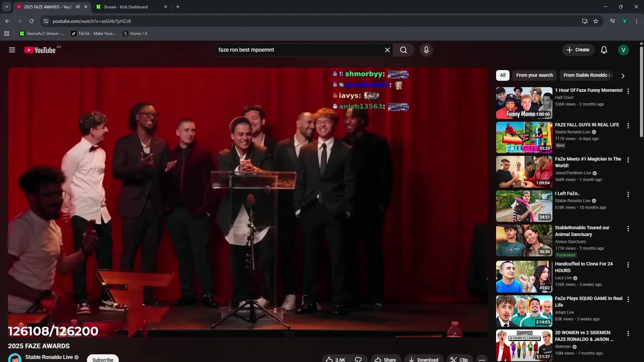Open VeenoAu1 Stream bookmark

tap(42, 34)
